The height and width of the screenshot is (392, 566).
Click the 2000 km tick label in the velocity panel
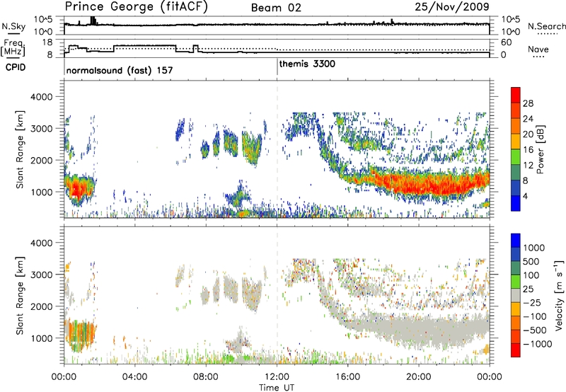42,306
